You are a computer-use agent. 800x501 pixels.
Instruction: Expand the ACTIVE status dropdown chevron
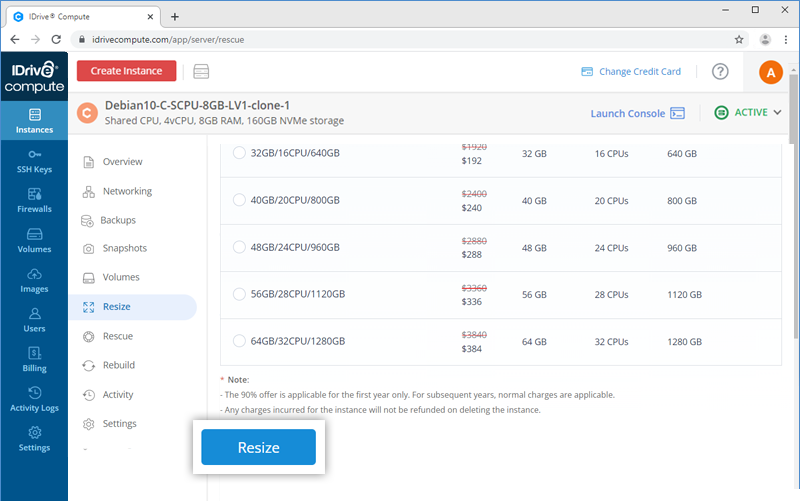click(x=777, y=112)
